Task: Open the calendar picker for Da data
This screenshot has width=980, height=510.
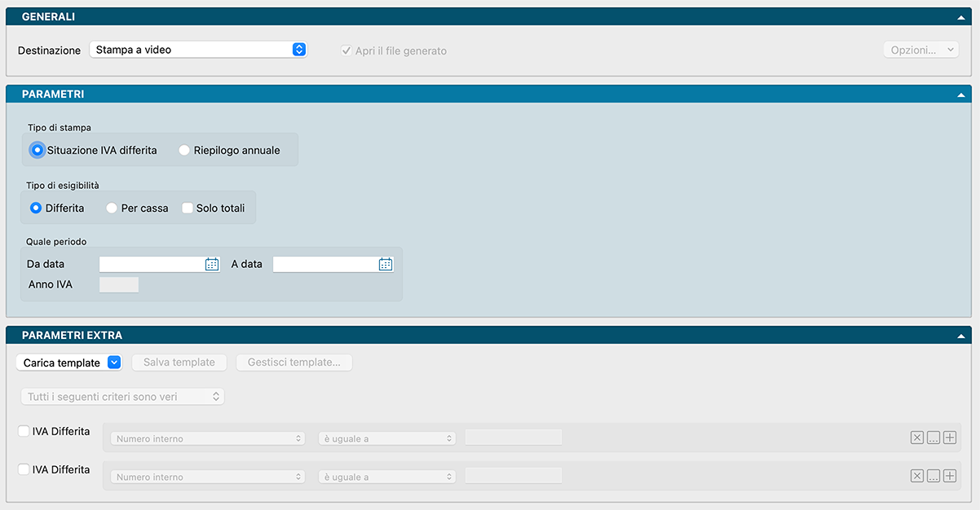Action: pyautogui.click(x=212, y=264)
